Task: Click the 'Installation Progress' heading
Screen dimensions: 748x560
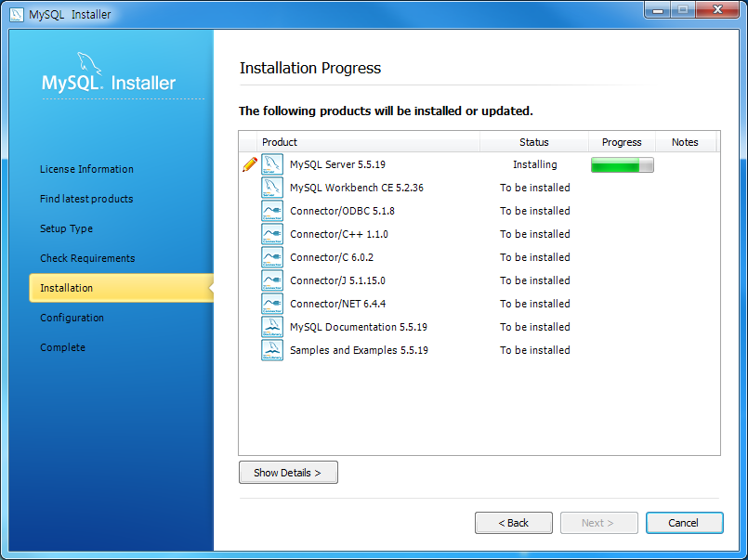Action: (x=310, y=68)
